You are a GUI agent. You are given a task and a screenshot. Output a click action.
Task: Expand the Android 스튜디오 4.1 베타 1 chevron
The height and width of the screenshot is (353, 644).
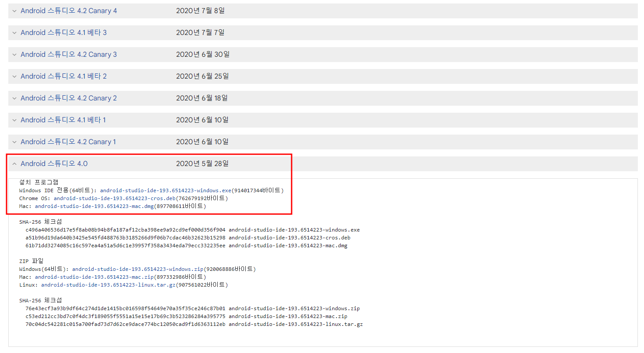[14, 120]
